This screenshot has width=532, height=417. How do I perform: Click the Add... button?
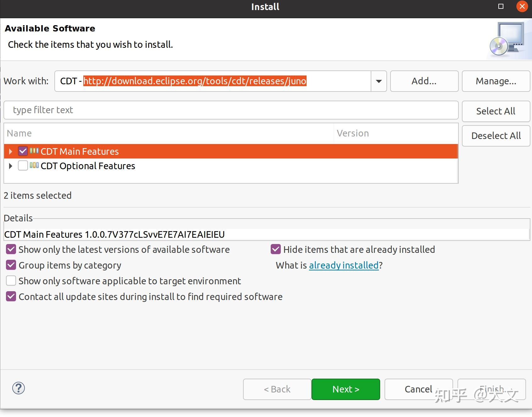point(424,81)
